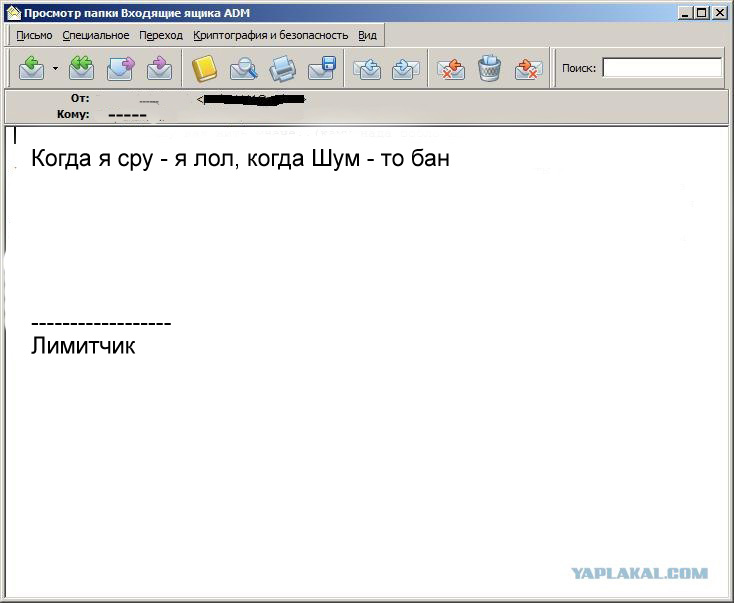Open the Переход menu

coord(161,35)
